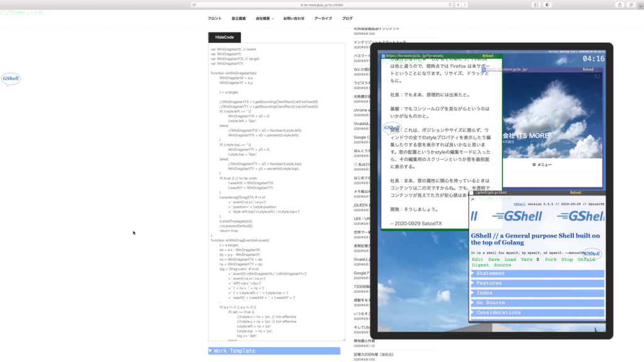Go back with Safari's back arrow
Screen dimensions: 644x362
click(458, 4)
